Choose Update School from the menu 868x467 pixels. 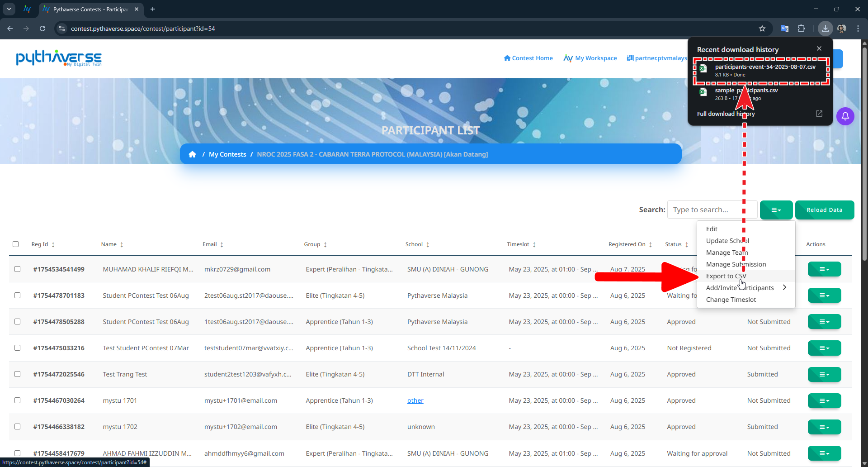click(x=746, y=241)
